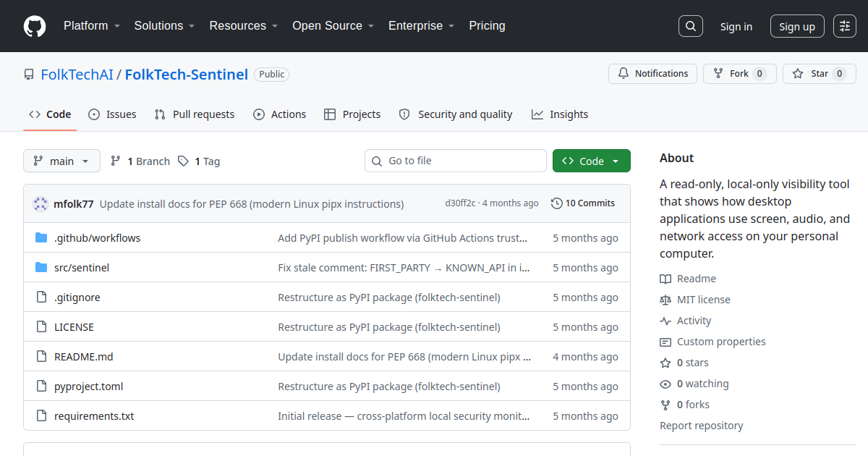Expand the Resources menu

(x=244, y=26)
